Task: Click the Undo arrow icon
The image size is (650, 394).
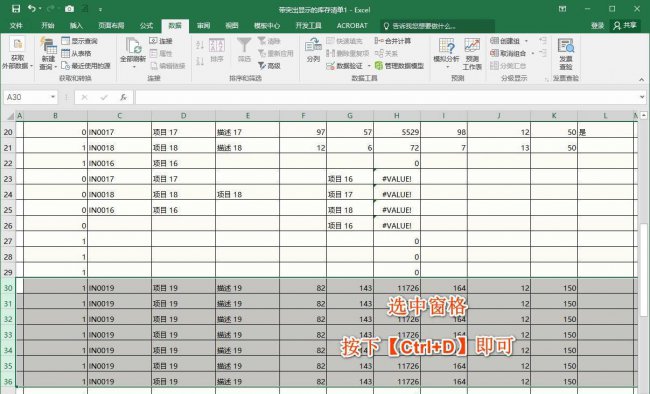Action: (x=32, y=9)
